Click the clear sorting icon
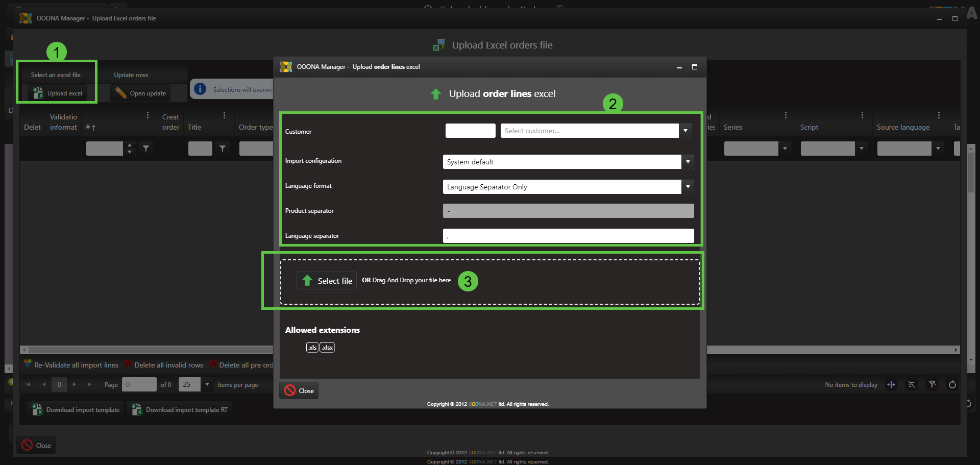The image size is (980, 465). 912,385
